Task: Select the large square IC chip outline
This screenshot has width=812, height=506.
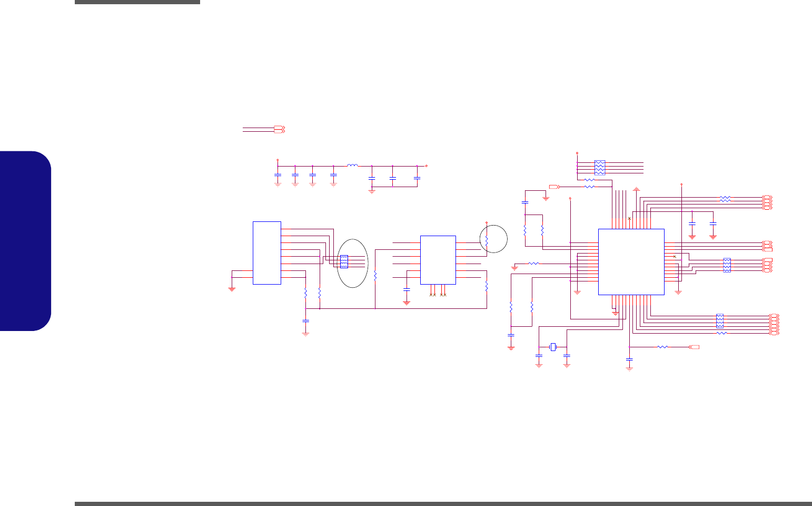Action: [631, 262]
